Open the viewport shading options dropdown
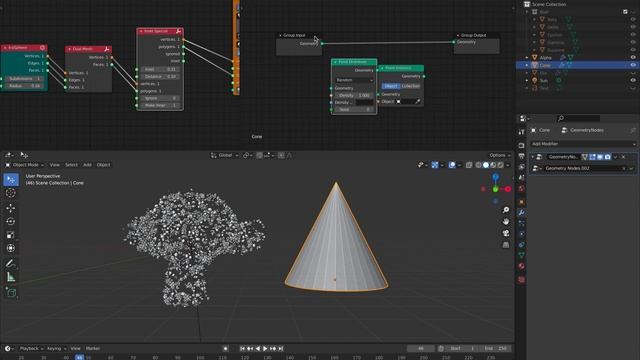 pos(508,165)
